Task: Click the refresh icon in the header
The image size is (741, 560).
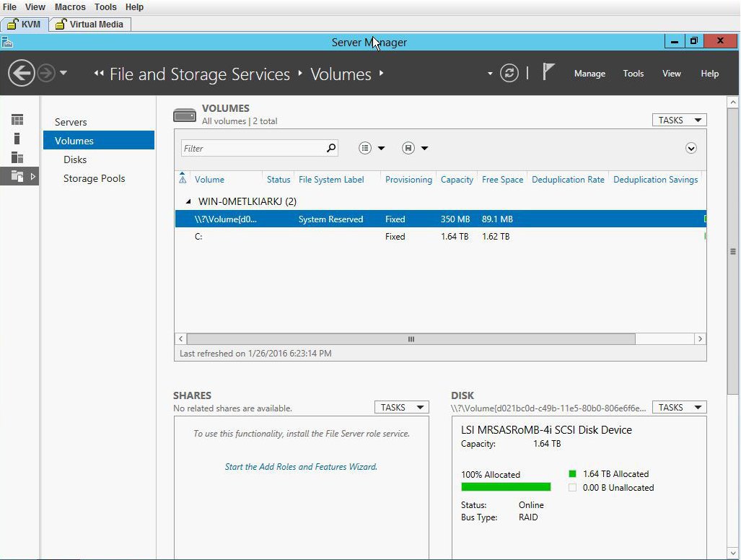Action: tap(509, 74)
